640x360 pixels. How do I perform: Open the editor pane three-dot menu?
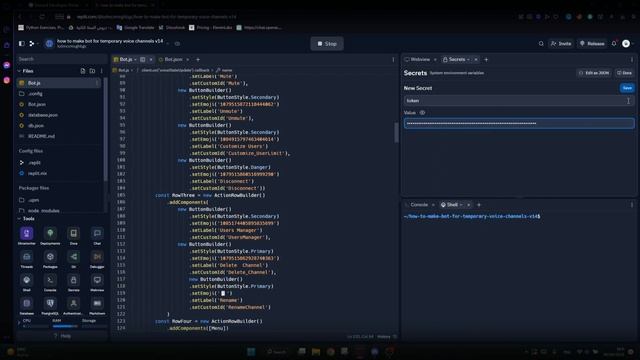point(393,60)
